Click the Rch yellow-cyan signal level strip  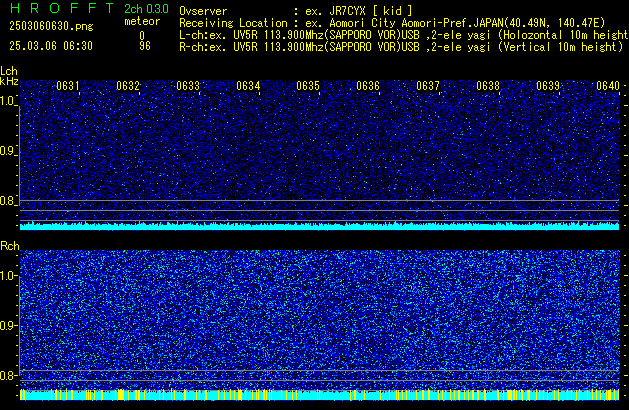[x=320, y=395]
